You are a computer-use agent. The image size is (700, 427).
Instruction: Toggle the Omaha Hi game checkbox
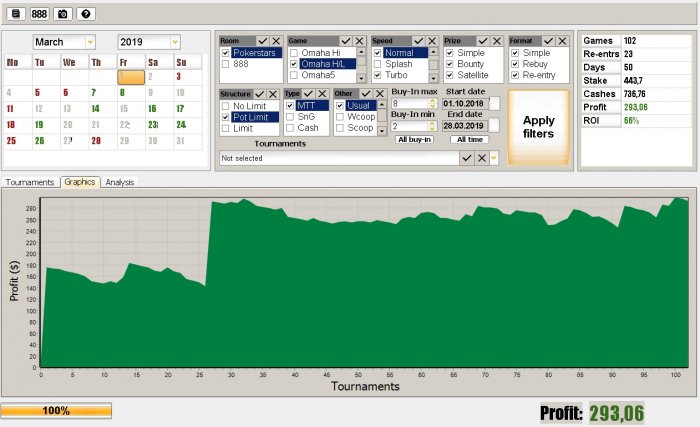[294, 53]
